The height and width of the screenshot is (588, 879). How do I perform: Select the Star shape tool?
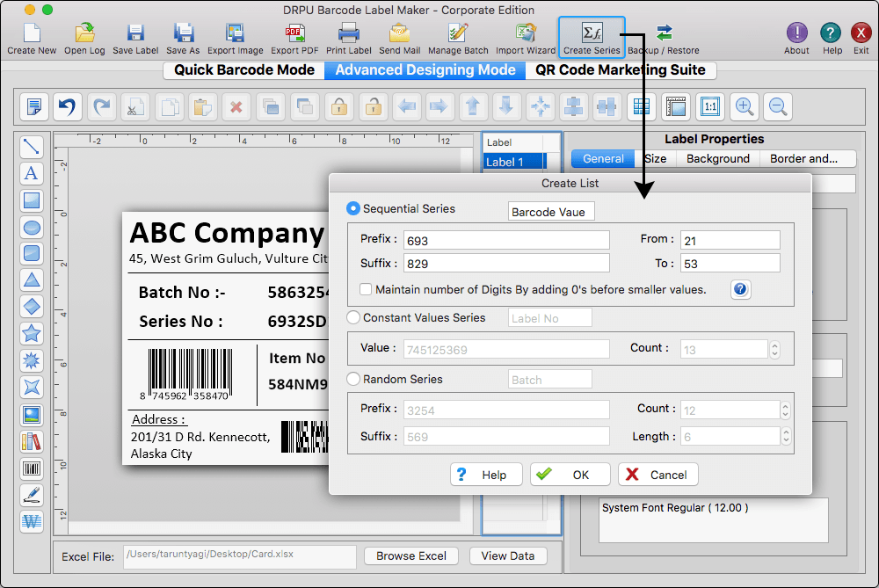tap(32, 333)
